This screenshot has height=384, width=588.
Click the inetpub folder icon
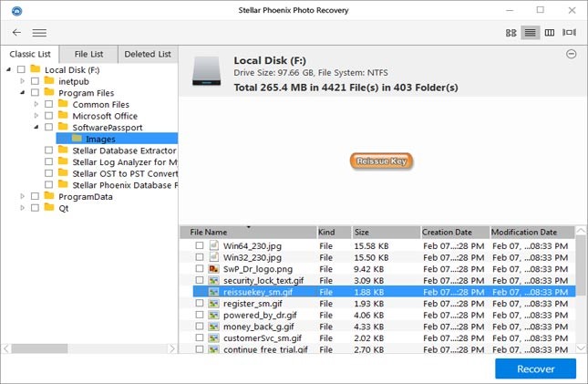pyautogui.click(x=49, y=80)
